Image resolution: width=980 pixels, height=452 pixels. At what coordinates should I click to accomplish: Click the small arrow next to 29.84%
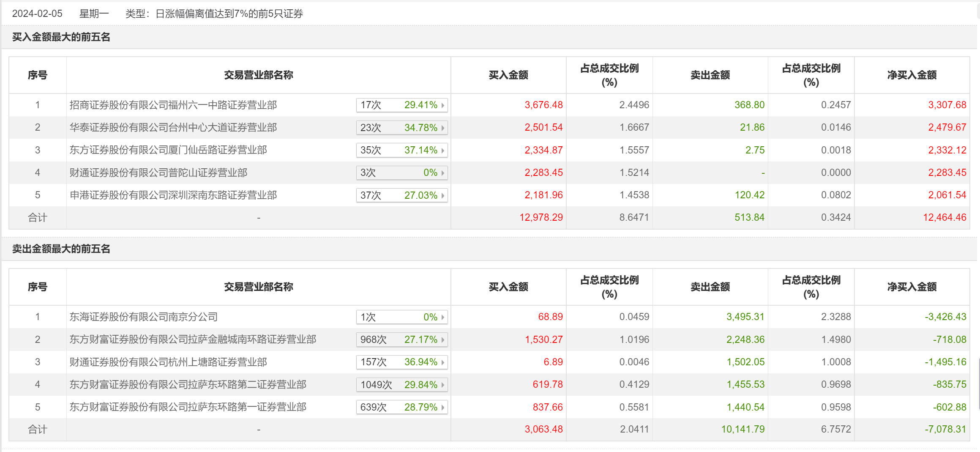tap(442, 385)
